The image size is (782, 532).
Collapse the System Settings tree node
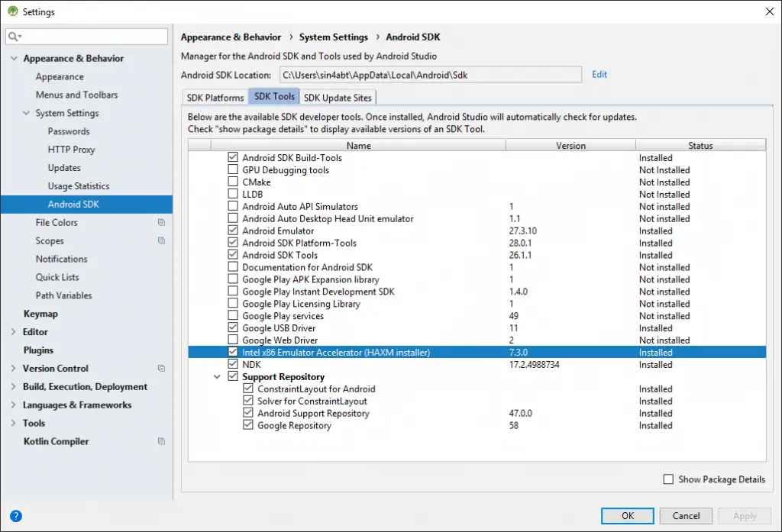pyautogui.click(x=26, y=113)
